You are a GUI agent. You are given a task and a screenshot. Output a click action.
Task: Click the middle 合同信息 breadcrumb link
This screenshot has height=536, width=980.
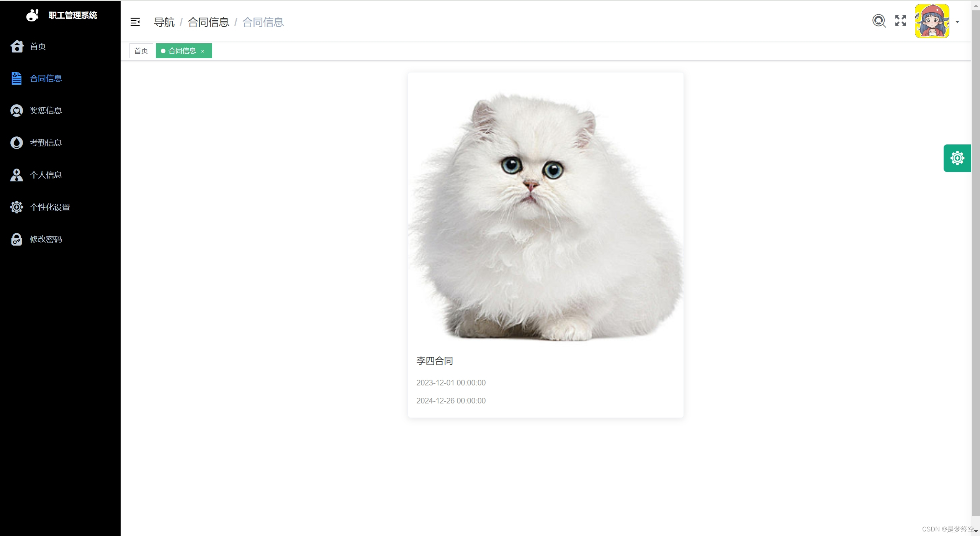[x=208, y=22]
